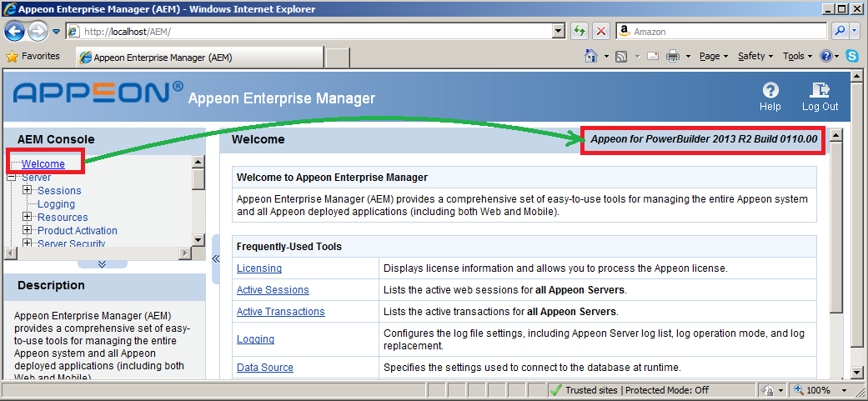Click the Appeon for PowerBuilder build version text

(704, 139)
